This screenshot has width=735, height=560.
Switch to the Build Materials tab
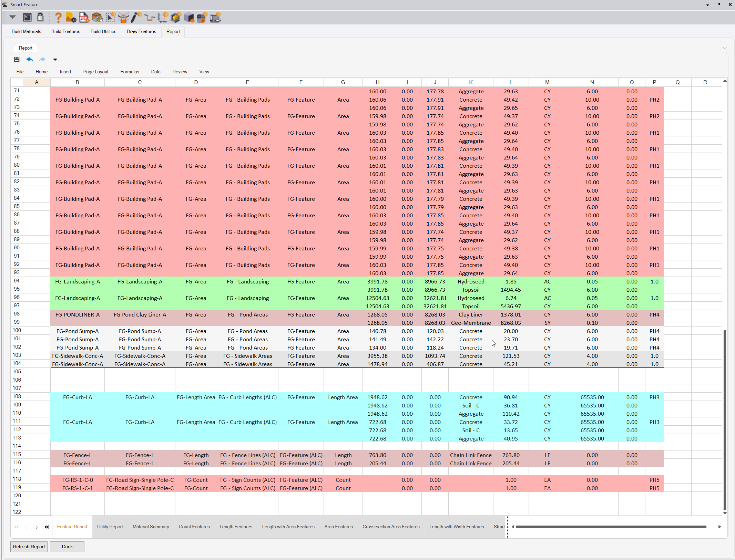pyautogui.click(x=26, y=31)
